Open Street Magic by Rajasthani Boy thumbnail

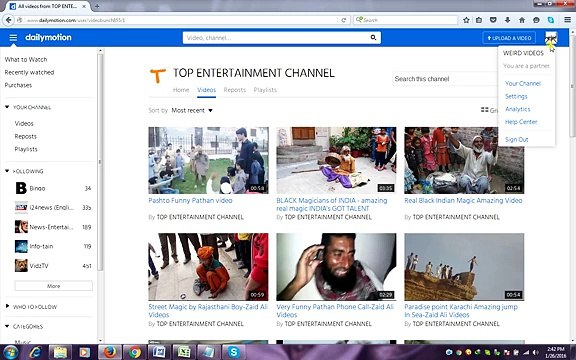pyautogui.click(x=208, y=267)
